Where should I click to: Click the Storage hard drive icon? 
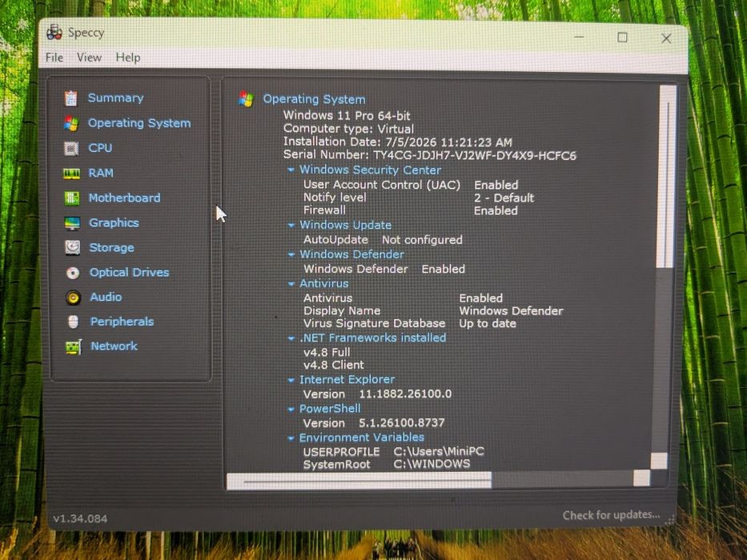pyautogui.click(x=72, y=248)
